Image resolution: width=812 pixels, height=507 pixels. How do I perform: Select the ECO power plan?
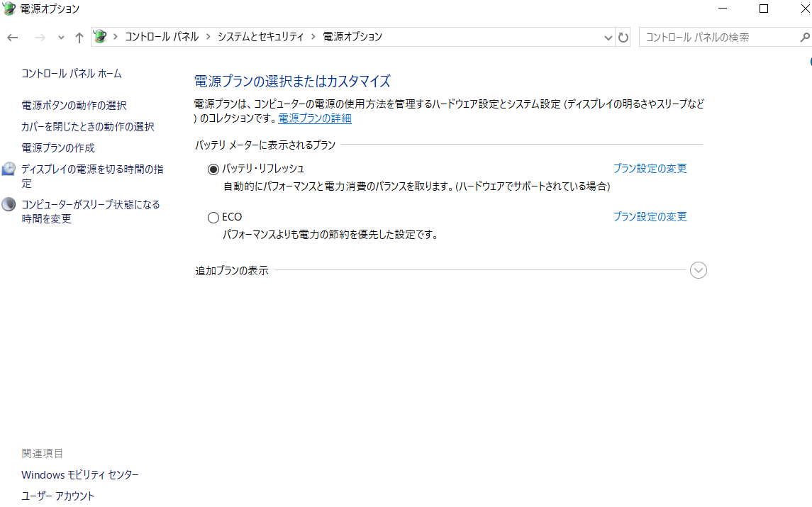point(213,218)
